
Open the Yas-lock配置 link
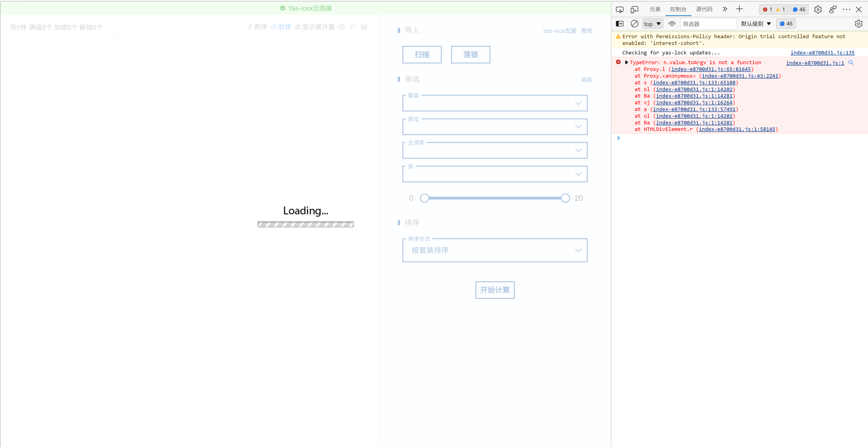tap(559, 31)
